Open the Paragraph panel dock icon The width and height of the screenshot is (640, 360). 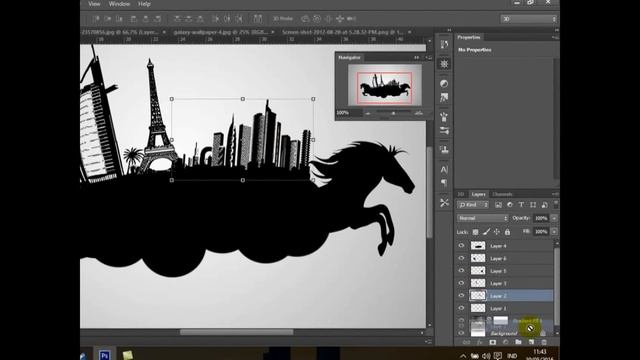coord(444,182)
